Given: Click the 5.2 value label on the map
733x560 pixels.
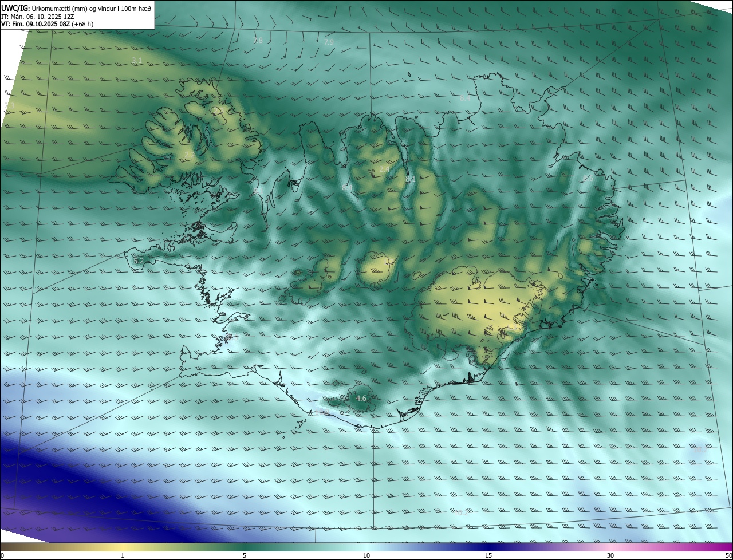Looking at the screenshot, I should click(x=139, y=261).
